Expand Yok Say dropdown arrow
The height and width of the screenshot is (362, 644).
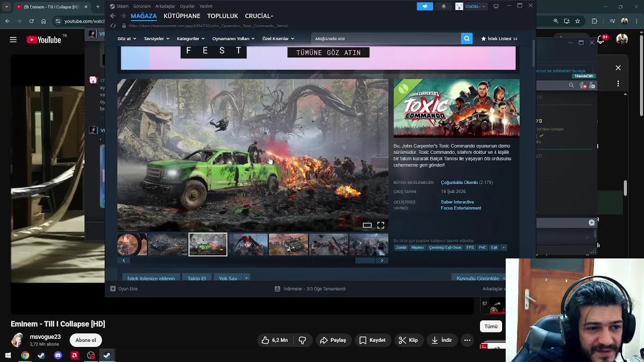pyautogui.click(x=246, y=278)
